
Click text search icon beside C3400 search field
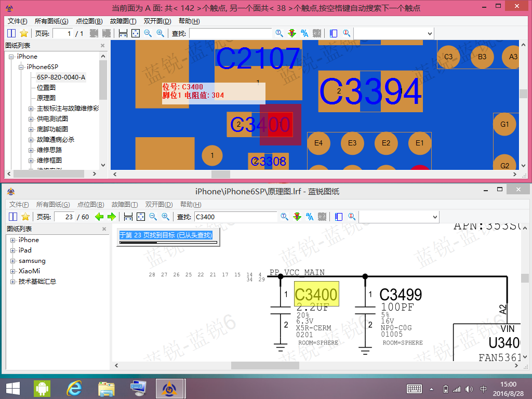[284, 217]
